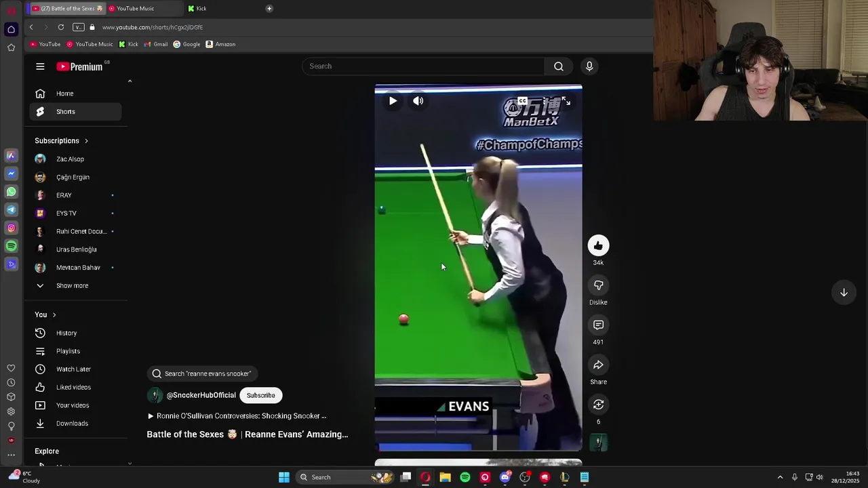868x488 pixels.
Task: Open Messenger in Opera sidebar
Action: 11,174
